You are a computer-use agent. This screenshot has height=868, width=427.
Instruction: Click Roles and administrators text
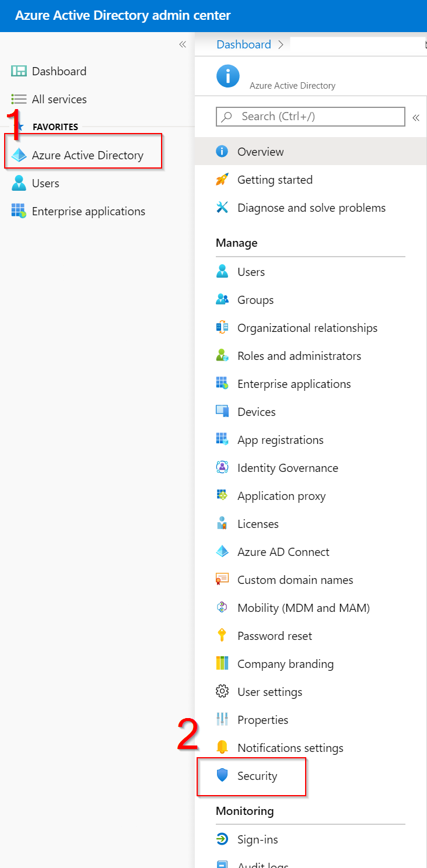pyautogui.click(x=299, y=356)
